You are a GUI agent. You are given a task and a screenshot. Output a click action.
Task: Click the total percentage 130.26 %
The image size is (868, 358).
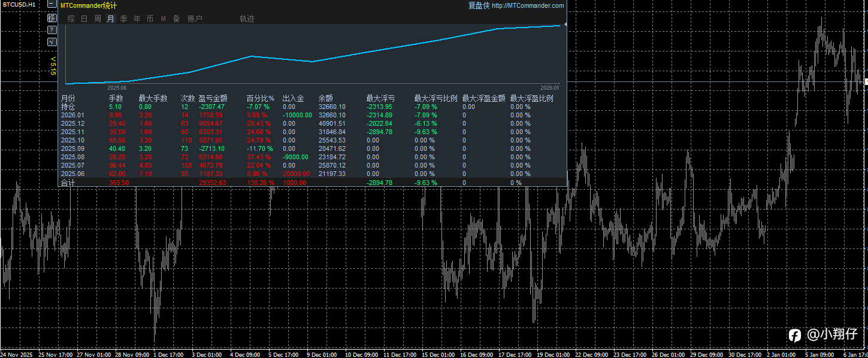260,183
